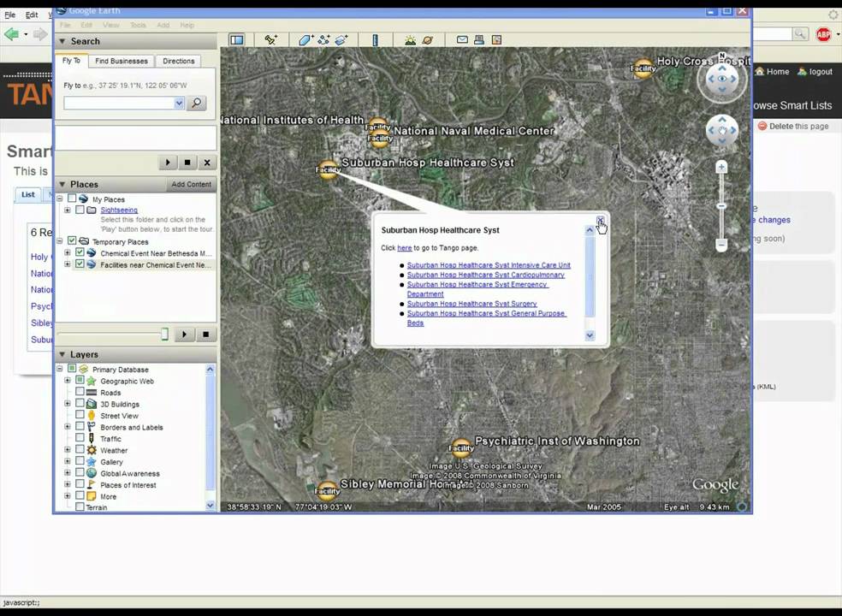
Task: Open the Tools menu in Google Earth
Action: [x=138, y=26]
